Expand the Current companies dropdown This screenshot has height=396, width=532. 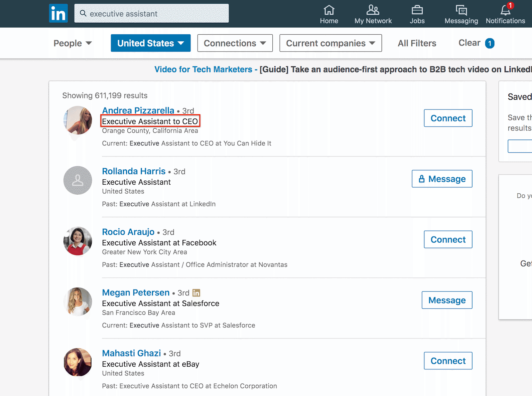tap(331, 43)
